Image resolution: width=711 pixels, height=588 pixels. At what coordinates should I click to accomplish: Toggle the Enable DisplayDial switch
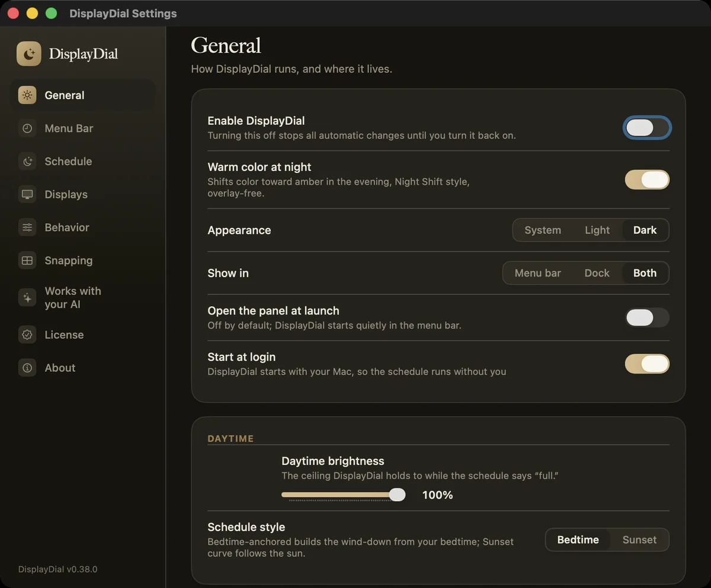pyautogui.click(x=647, y=127)
